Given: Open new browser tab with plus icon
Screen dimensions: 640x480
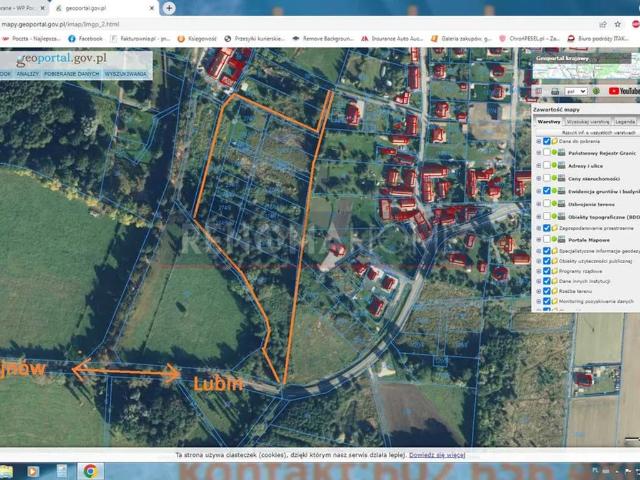Looking at the screenshot, I should pos(169,8).
